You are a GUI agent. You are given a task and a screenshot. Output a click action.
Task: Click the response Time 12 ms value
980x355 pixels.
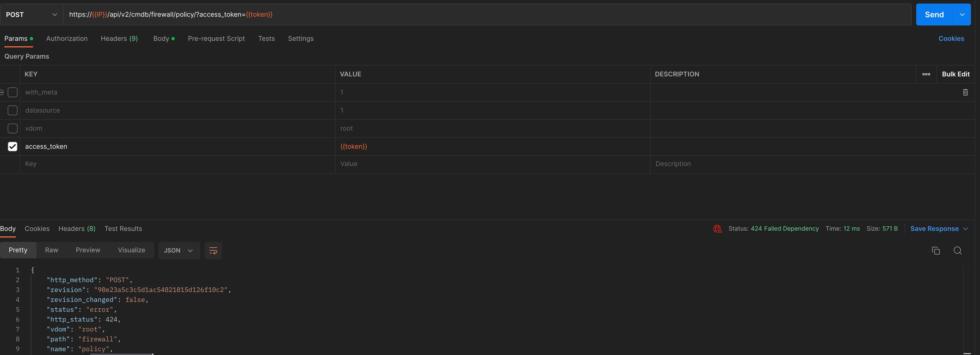pyautogui.click(x=851, y=229)
